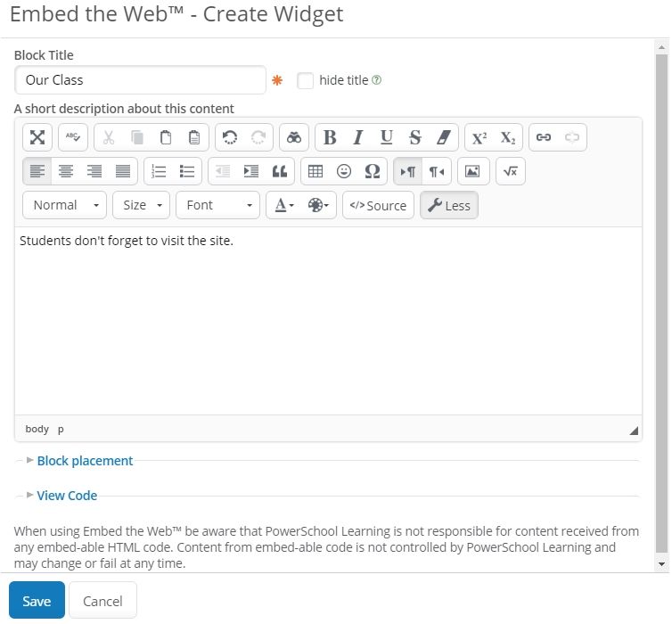Open the math equation editor
672x624 pixels.
click(x=510, y=171)
